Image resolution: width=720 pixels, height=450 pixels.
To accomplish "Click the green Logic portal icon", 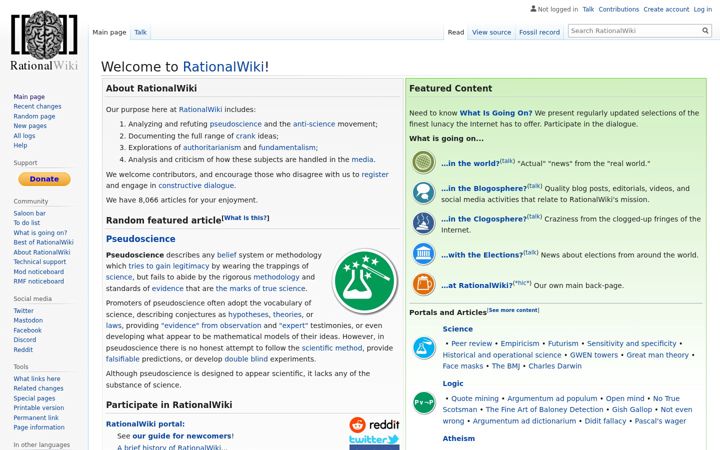I will pyautogui.click(x=424, y=403).
